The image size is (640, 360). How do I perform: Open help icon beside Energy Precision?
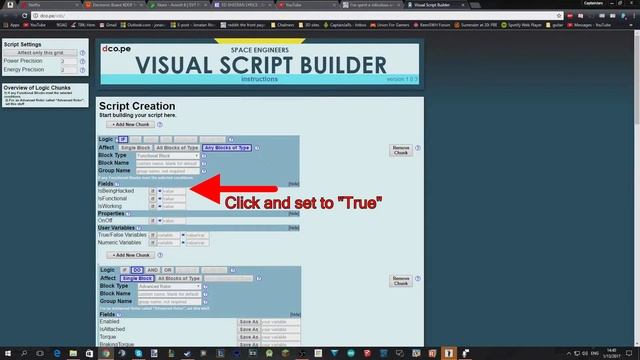click(x=82, y=70)
